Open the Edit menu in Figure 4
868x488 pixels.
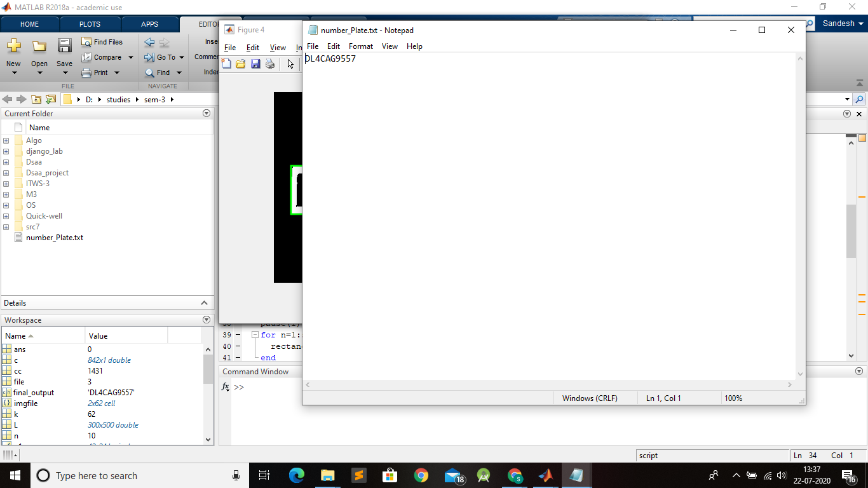pyautogui.click(x=253, y=48)
